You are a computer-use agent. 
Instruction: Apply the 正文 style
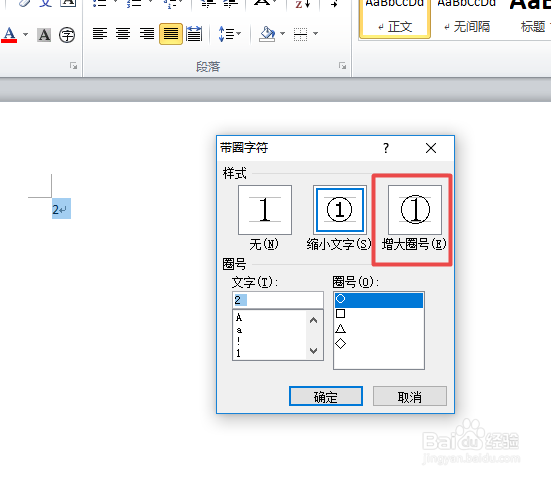(395, 18)
